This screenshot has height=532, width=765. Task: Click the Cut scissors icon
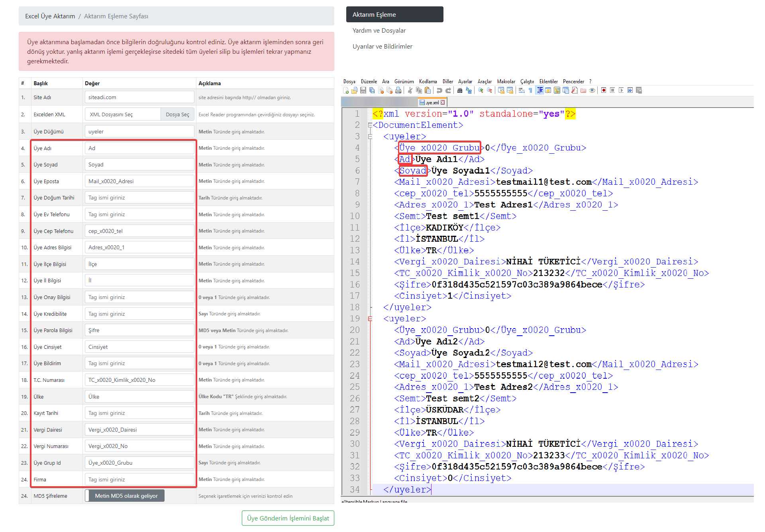click(x=410, y=90)
